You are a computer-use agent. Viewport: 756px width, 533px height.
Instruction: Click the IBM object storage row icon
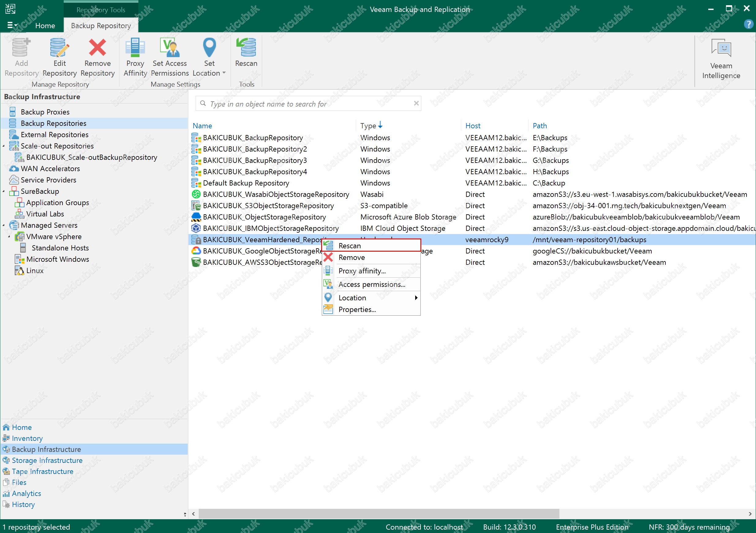click(196, 228)
